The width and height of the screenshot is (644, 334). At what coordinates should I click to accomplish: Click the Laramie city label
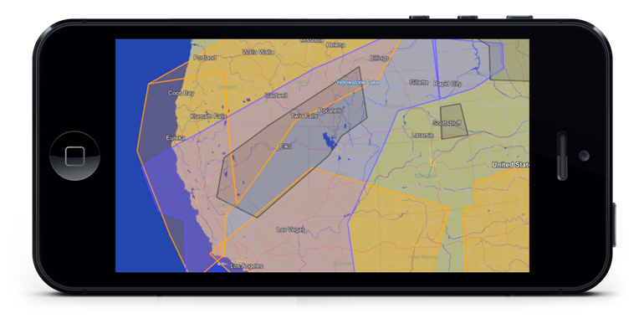click(422, 135)
